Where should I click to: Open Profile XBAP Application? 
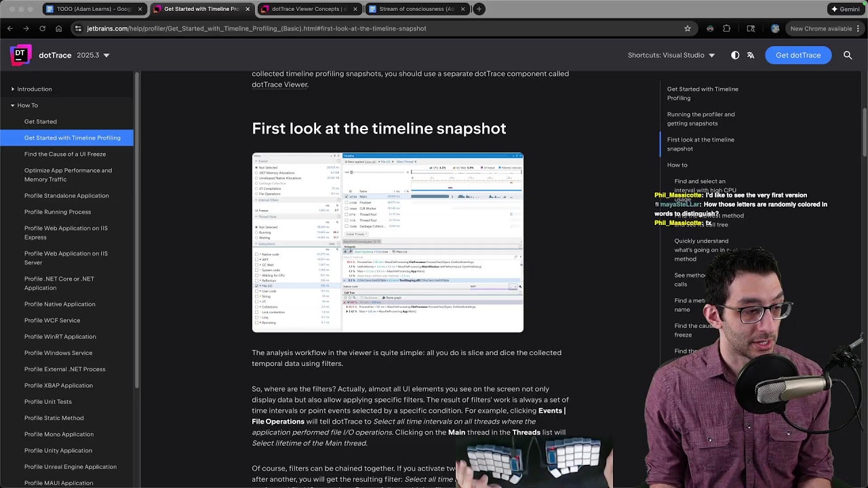coord(58,386)
